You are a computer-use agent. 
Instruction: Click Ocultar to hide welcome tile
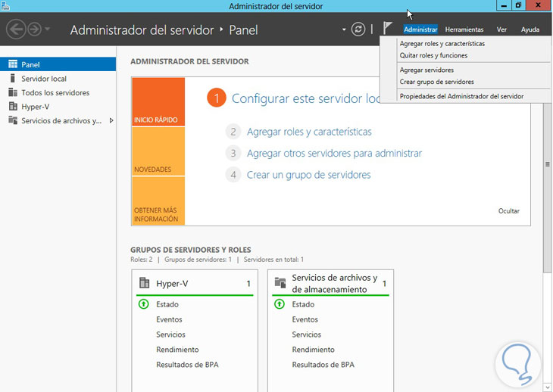(508, 211)
